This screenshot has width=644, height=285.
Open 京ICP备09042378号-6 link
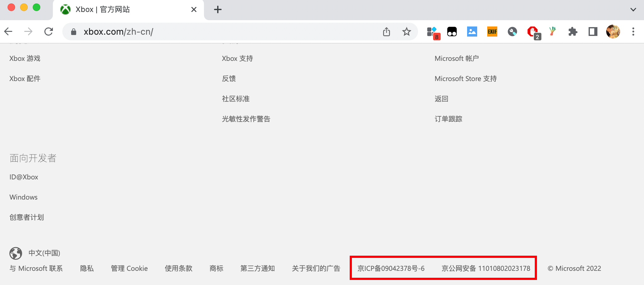click(391, 269)
